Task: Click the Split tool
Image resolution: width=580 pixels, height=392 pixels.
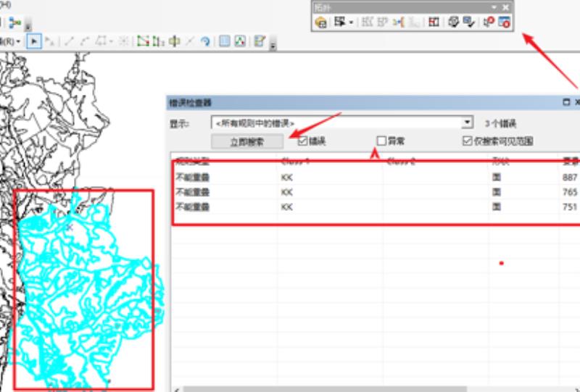Action: point(190,41)
